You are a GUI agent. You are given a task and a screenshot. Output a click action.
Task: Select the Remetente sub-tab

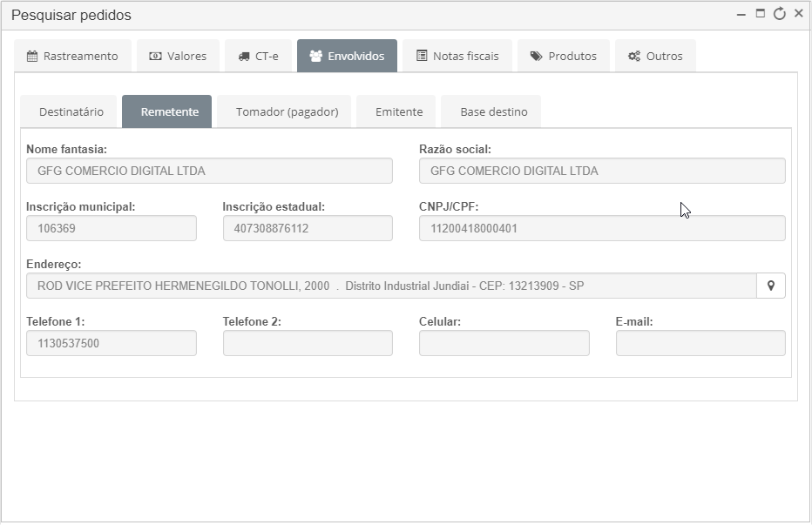tap(166, 111)
